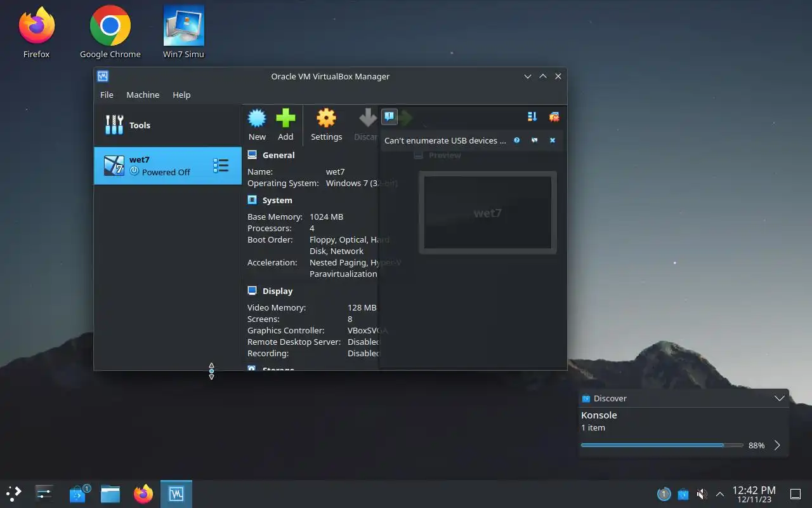This screenshot has height=508, width=812.
Task: Click the wet7 Windows 7 OS icon
Action: click(x=114, y=166)
